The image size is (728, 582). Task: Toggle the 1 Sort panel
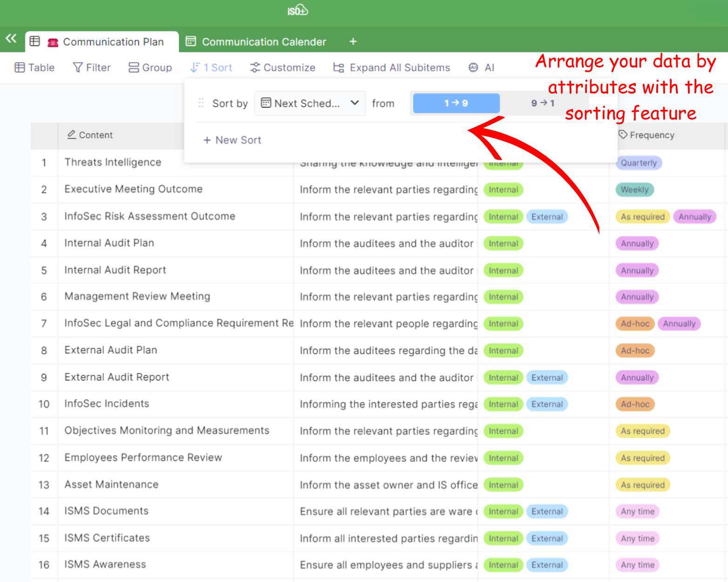pos(211,68)
